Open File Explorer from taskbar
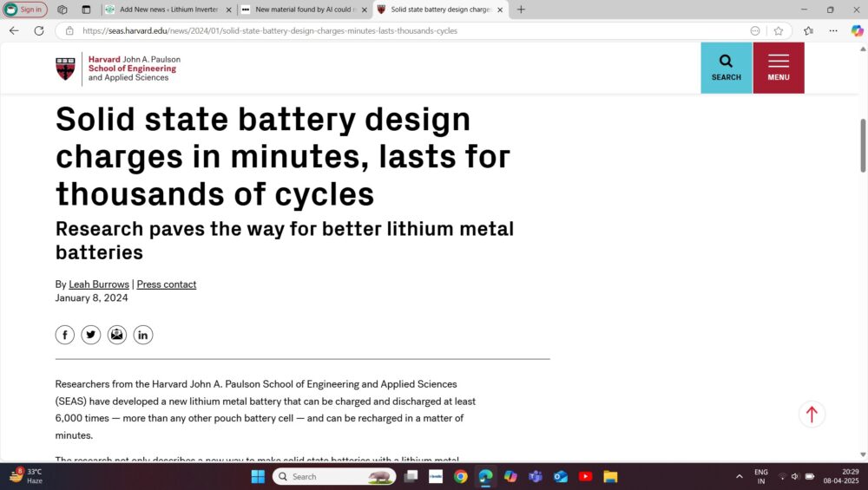 pyautogui.click(x=610, y=476)
